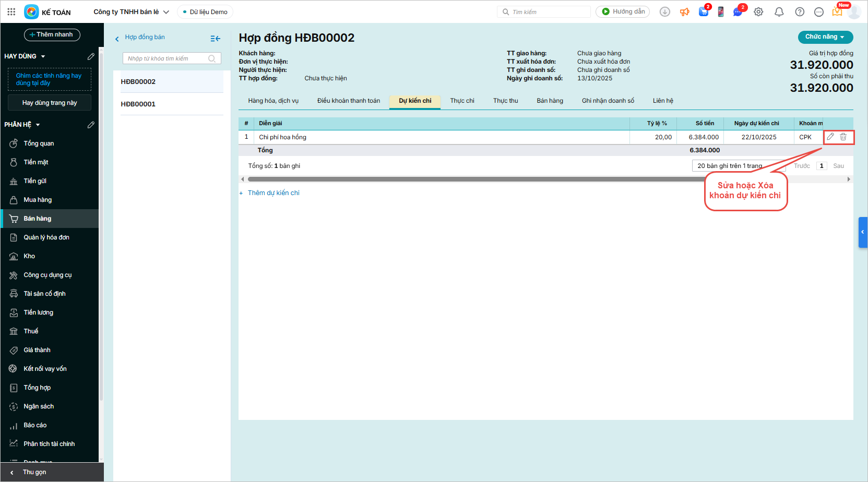Screen dimensions: 868x482
Task: Collapse the PHÂN HỆ section
Action: (38, 125)
